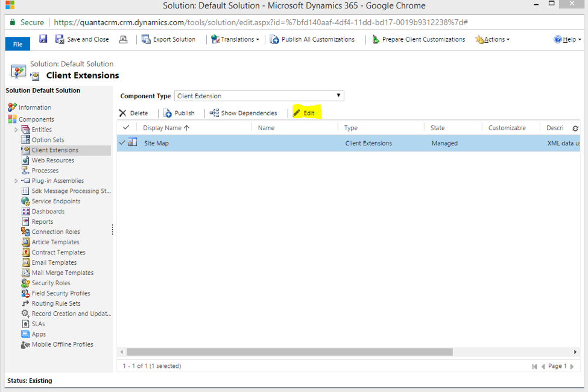Click the Secure padlock in address bar
The height and width of the screenshot is (392, 588).
pos(13,22)
